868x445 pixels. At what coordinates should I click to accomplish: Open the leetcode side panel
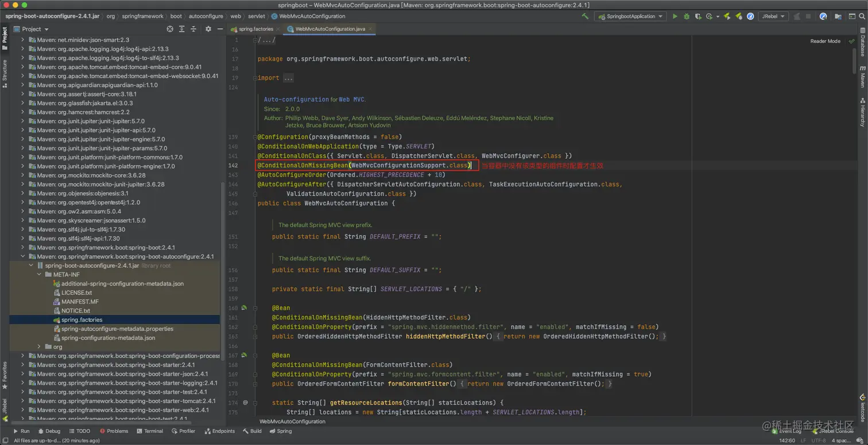863,407
